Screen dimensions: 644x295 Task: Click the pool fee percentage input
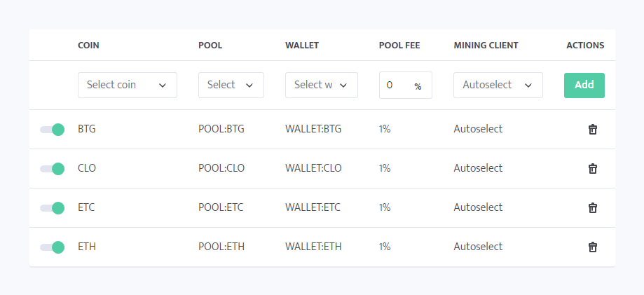point(396,85)
